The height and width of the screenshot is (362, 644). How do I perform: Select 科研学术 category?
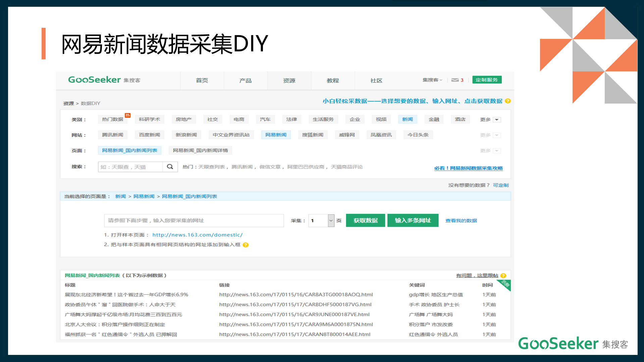pyautogui.click(x=150, y=119)
